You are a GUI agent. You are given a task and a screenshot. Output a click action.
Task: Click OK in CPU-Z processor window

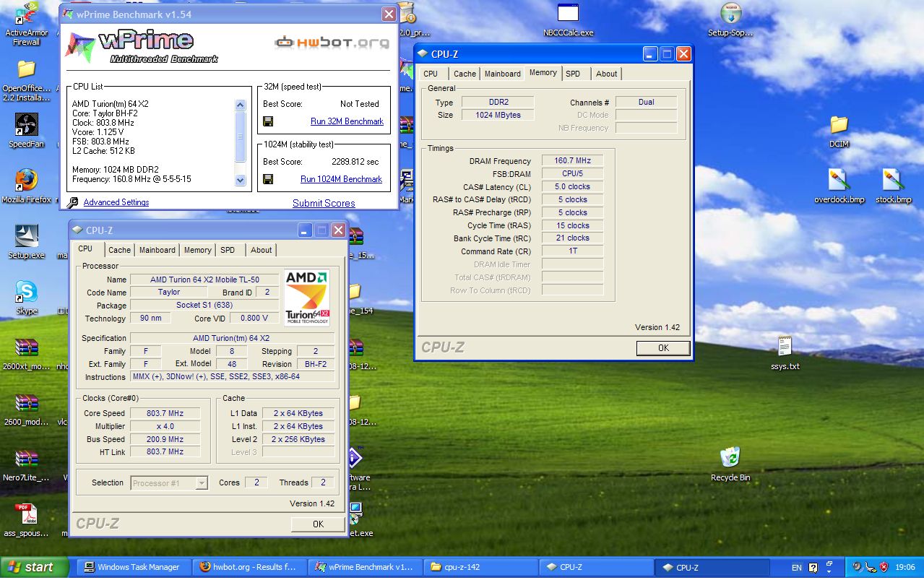[318, 524]
